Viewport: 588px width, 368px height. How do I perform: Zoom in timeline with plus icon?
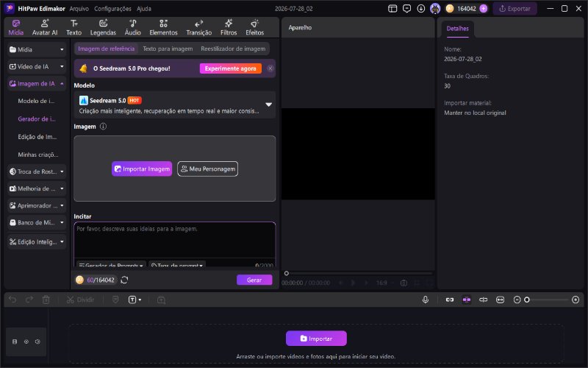click(576, 300)
